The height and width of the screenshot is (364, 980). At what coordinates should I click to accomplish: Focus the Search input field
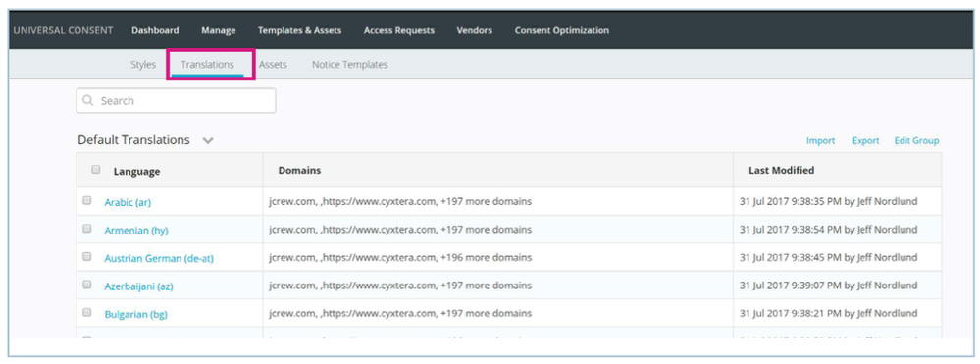point(177,101)
